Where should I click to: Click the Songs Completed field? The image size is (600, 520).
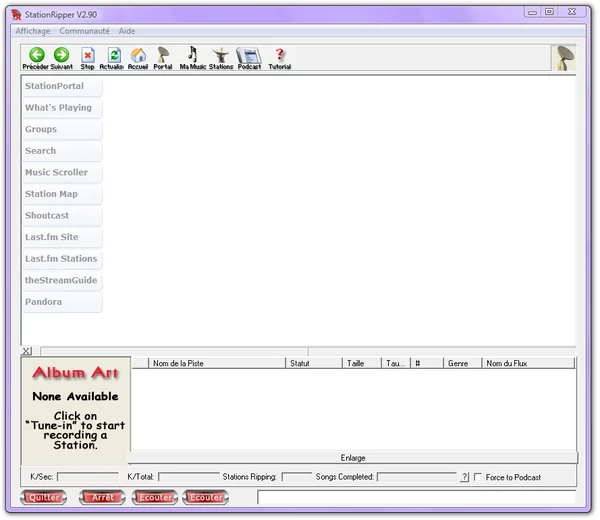coord(417,477)
